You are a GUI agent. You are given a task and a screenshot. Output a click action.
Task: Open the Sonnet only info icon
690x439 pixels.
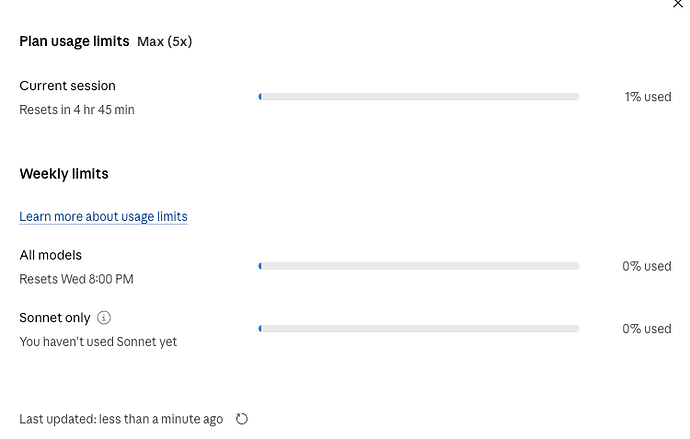pyautogui.click(x=104, y=318)
